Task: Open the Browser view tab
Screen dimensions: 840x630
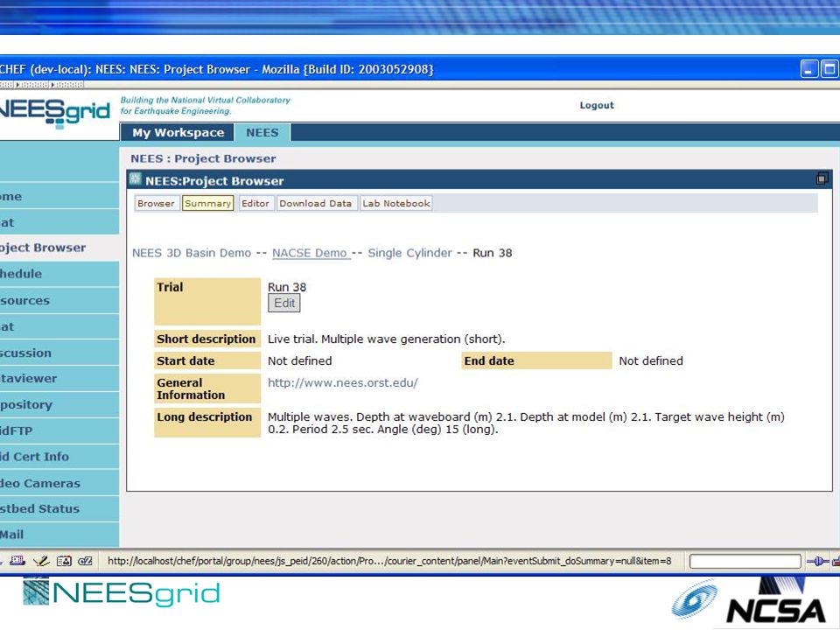Action: (x=156, y=204)
